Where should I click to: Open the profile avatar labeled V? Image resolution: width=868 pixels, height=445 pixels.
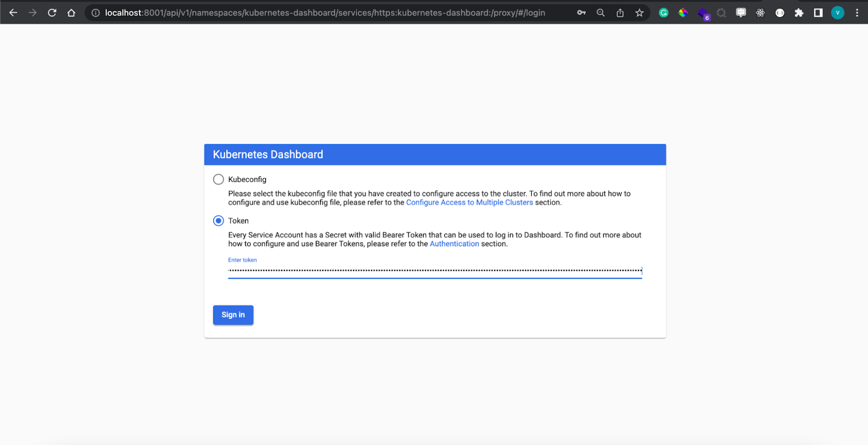pos(838,12)
